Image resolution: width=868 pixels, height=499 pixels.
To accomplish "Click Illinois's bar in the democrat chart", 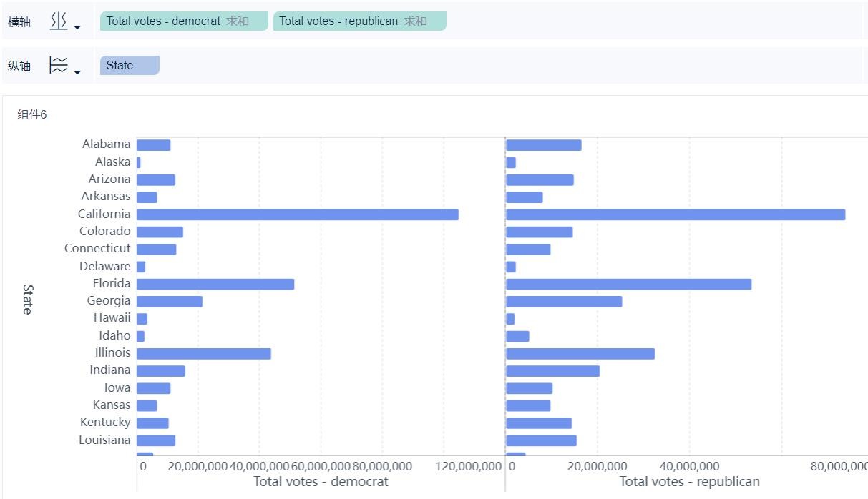I will [203, 353].
